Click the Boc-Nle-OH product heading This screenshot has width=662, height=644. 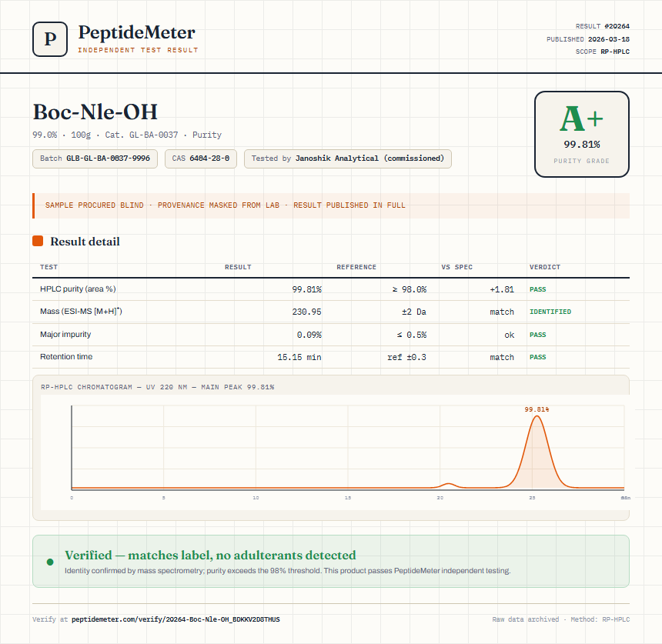pyautogui.click(x=95, y=112)
